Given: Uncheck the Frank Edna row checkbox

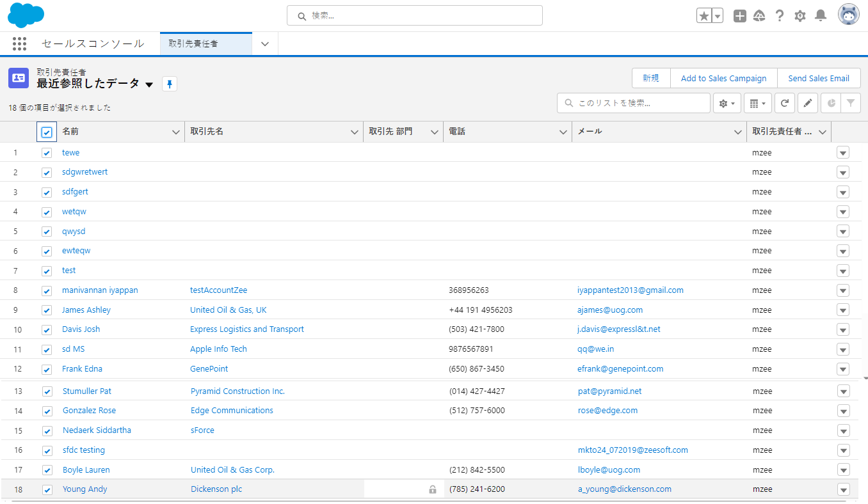Looking at the screenshot, I should (x=47, y=369).
